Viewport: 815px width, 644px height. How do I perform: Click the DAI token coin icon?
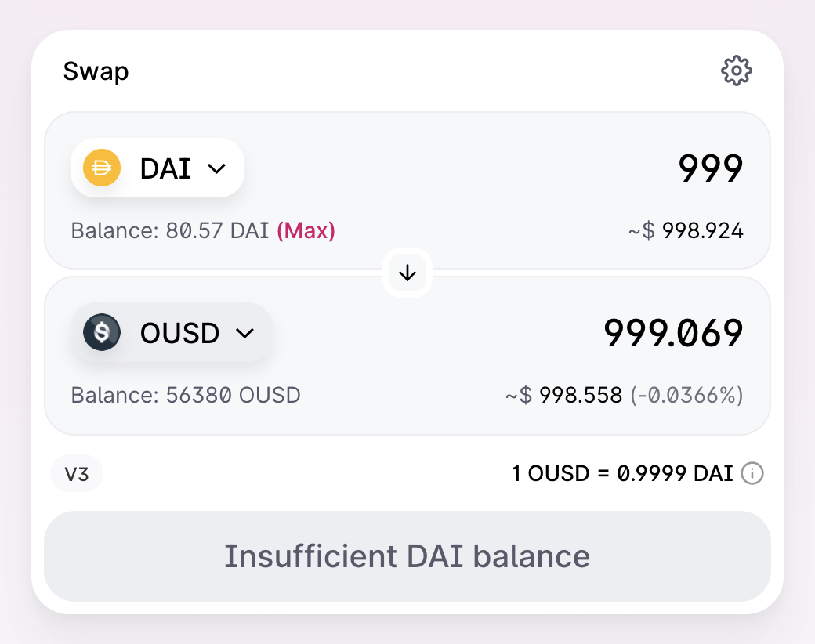[x=102, y=168]
